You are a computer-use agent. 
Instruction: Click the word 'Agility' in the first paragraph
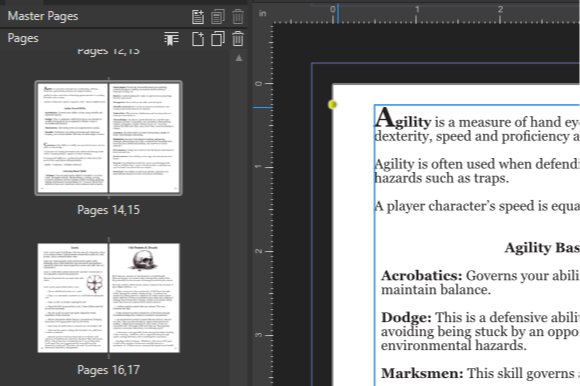[403, 119]
